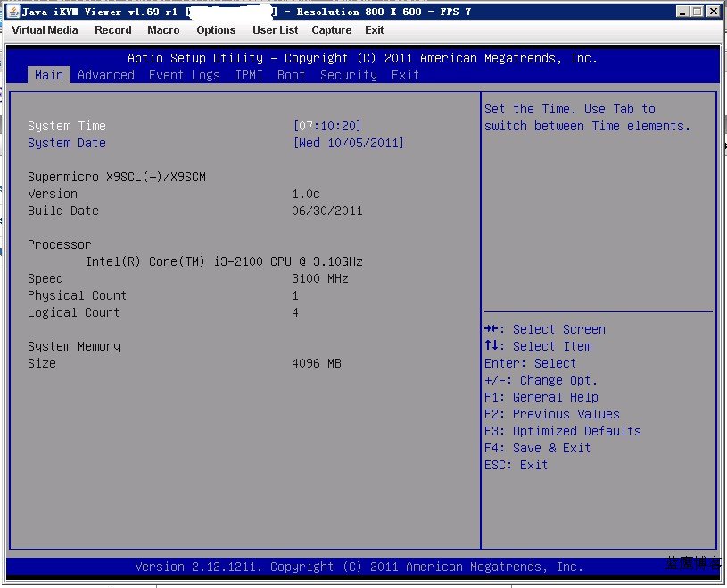Switch to the Advanced BIOS tab

pos(106,75)
